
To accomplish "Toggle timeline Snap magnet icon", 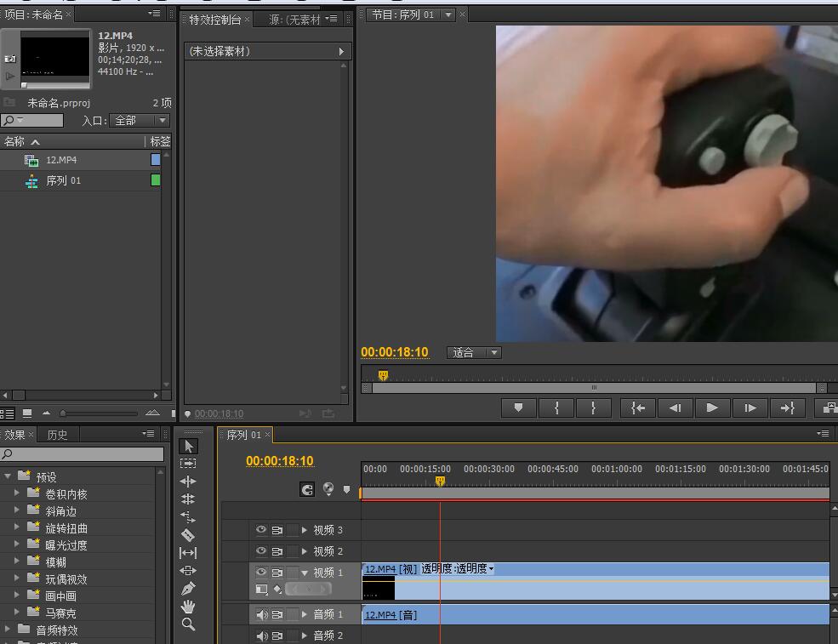I will tap(307, 489).
